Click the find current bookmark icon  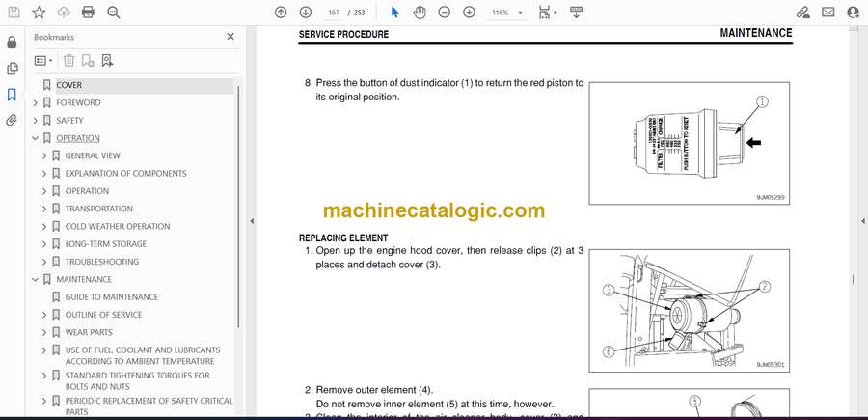[x=107, y=61]
